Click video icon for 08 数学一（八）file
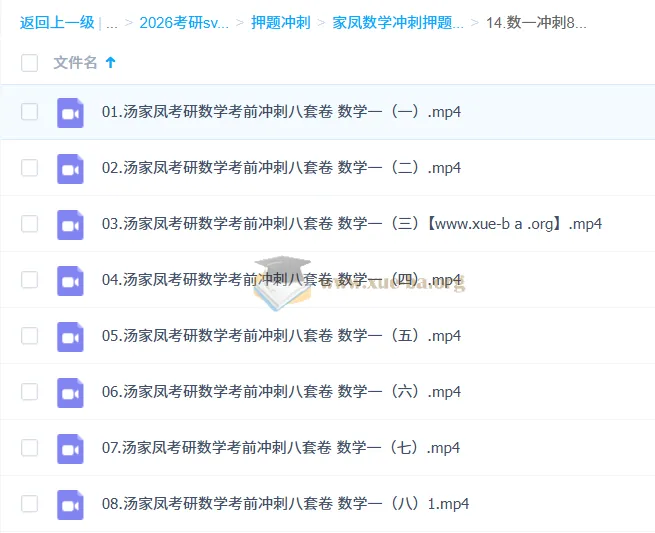The image size is (655, 533). (x=70, y=505)
